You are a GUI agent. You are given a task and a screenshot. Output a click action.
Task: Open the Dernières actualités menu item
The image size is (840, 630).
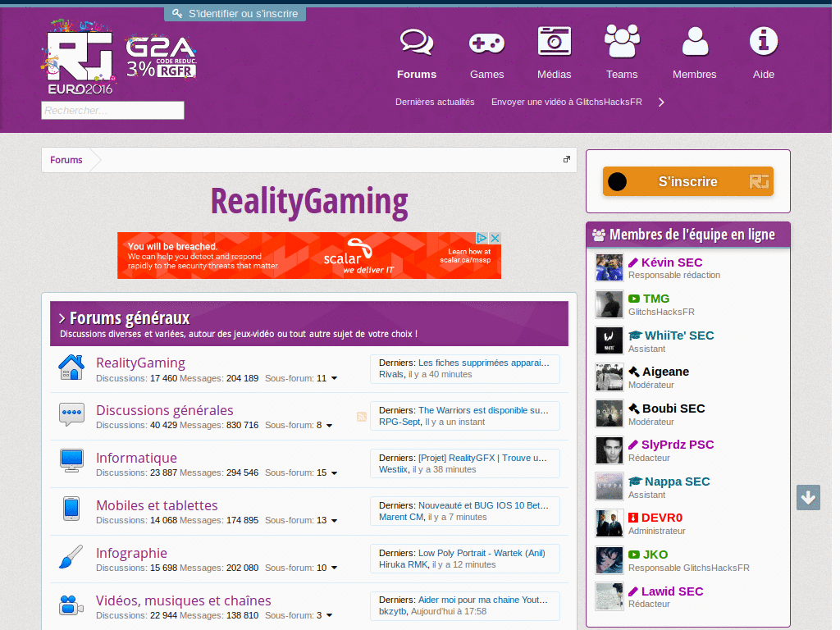435,102
